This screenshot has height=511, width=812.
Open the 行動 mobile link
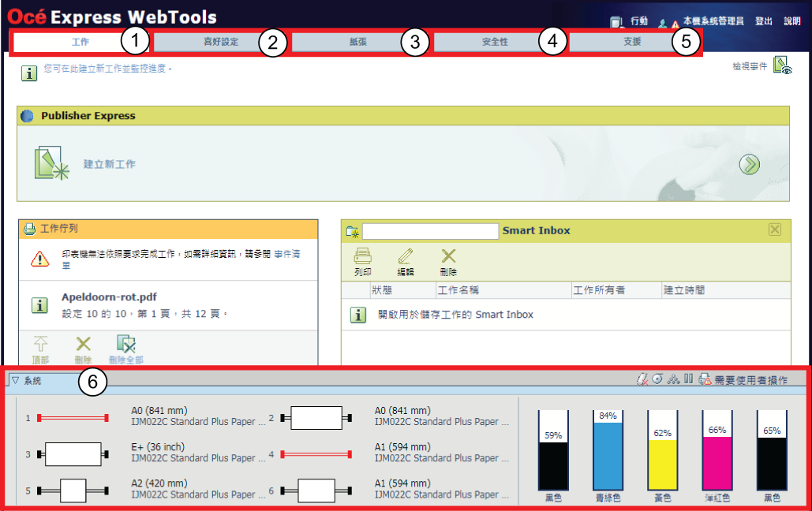(x=639, y=21)
